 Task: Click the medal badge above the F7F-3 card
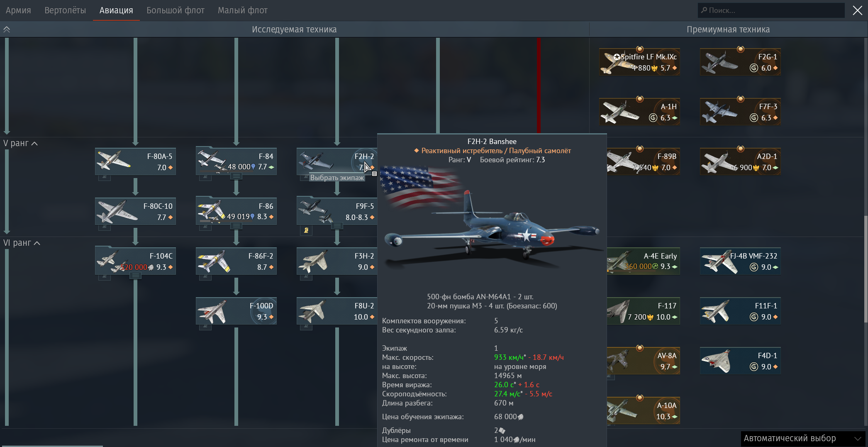741,99
